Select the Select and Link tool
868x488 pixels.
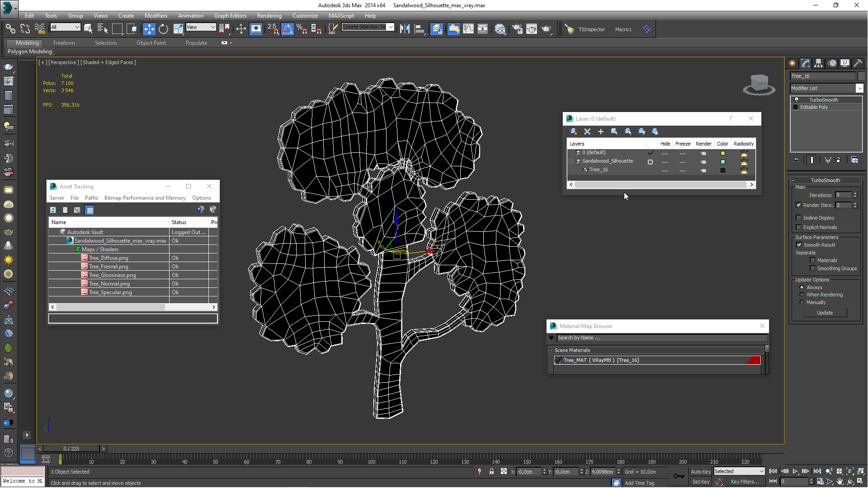point(10,29)
